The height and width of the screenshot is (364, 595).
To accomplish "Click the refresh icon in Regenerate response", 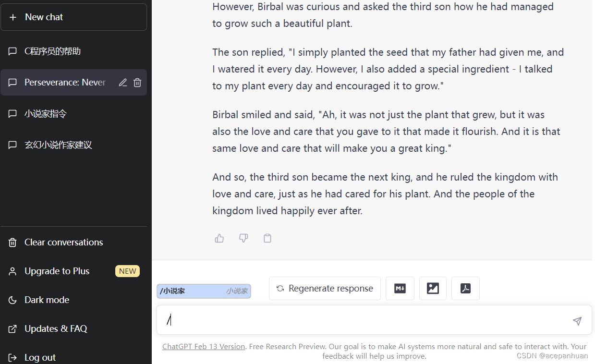I will pyautogui.click(x=280, y=289).
